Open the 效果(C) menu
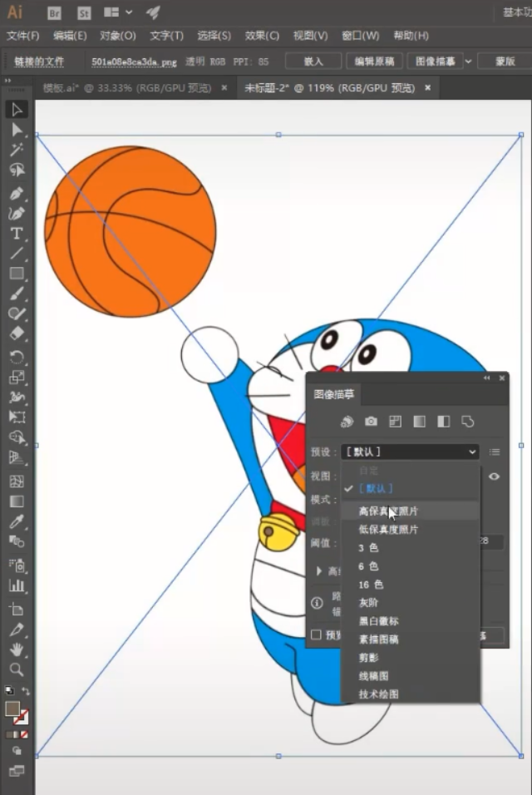The height and width of the screenshot is (795, 532). (262, 36)
